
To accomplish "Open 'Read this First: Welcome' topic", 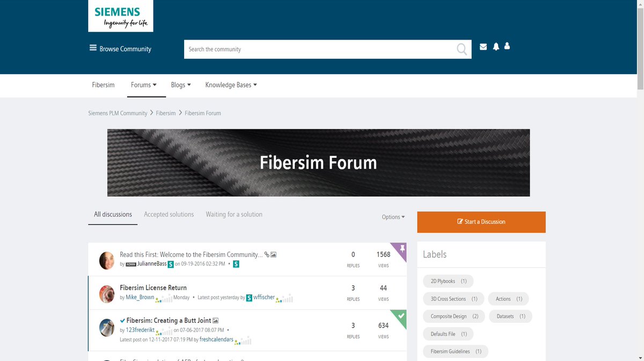I will pyautogui.click(x=191, y=255).
